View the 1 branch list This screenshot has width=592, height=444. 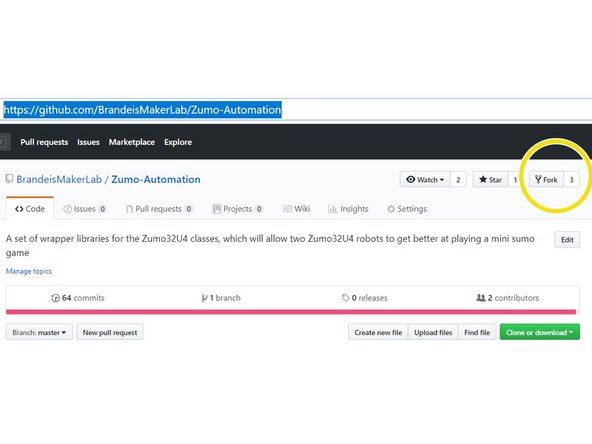[x=221, y=298]
